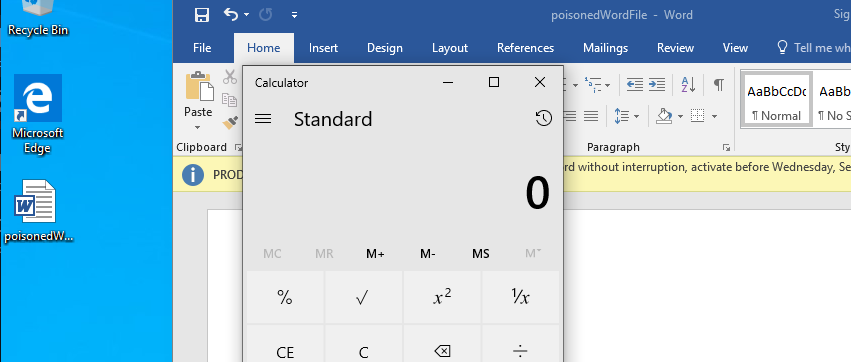Screen dimensions: 851x362
Task: Switch to the References tab
Action: click(x=525, y=48)
